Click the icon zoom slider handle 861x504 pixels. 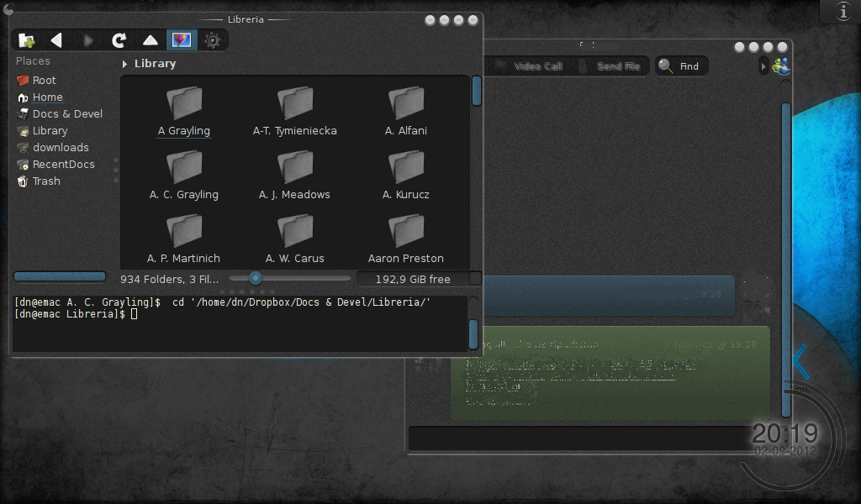[256, 278]
